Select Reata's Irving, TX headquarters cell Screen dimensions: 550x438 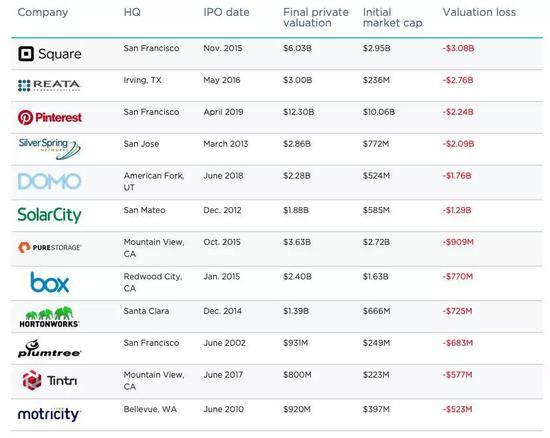(142, 80)
